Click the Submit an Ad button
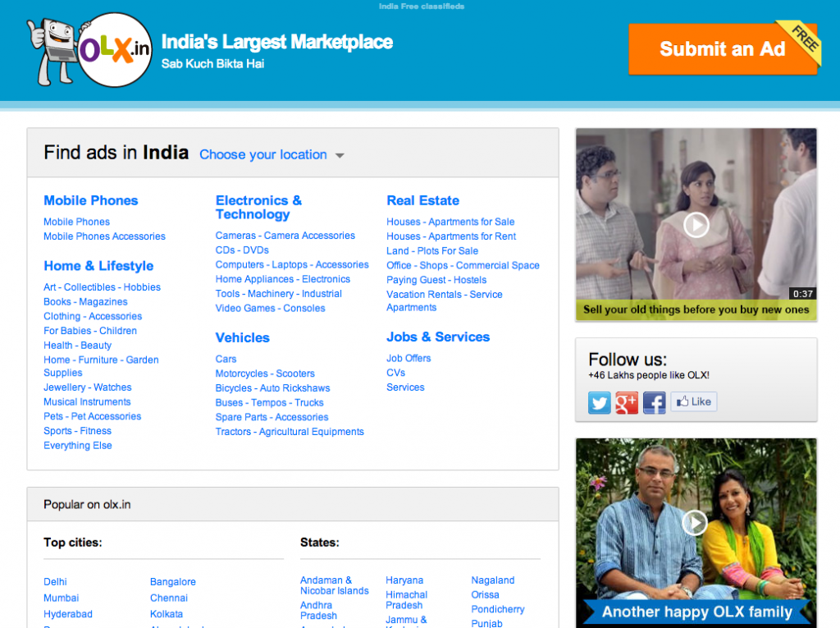This screenshot has height=628, width=840. pos(723,48)
